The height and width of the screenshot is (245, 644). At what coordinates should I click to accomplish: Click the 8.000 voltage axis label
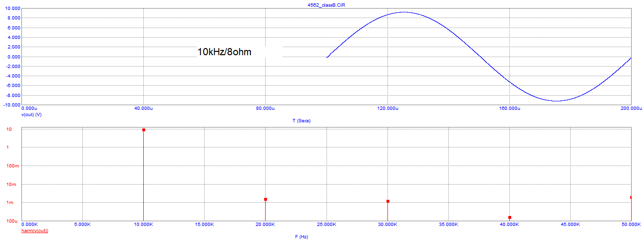[14, 18]
